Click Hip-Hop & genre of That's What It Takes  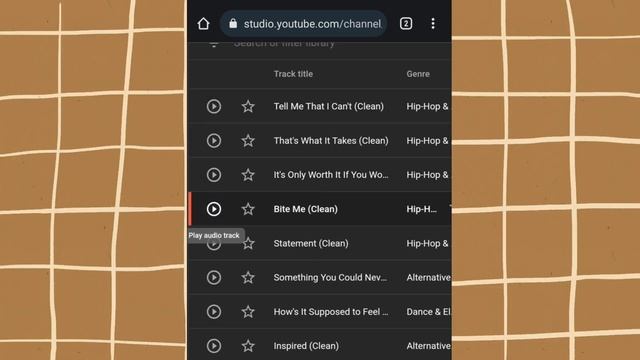[x=427, y=141]
